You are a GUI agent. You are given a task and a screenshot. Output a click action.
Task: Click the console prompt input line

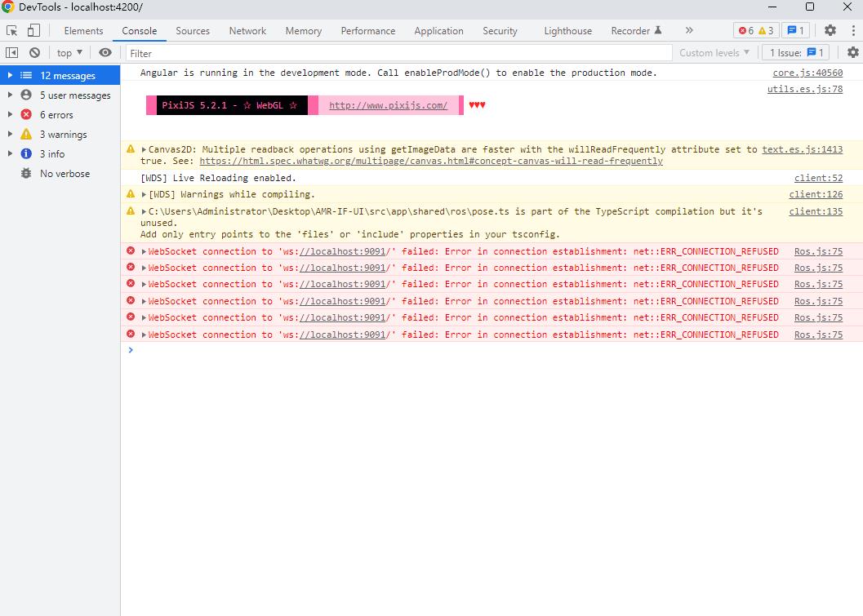coord(492,350)
